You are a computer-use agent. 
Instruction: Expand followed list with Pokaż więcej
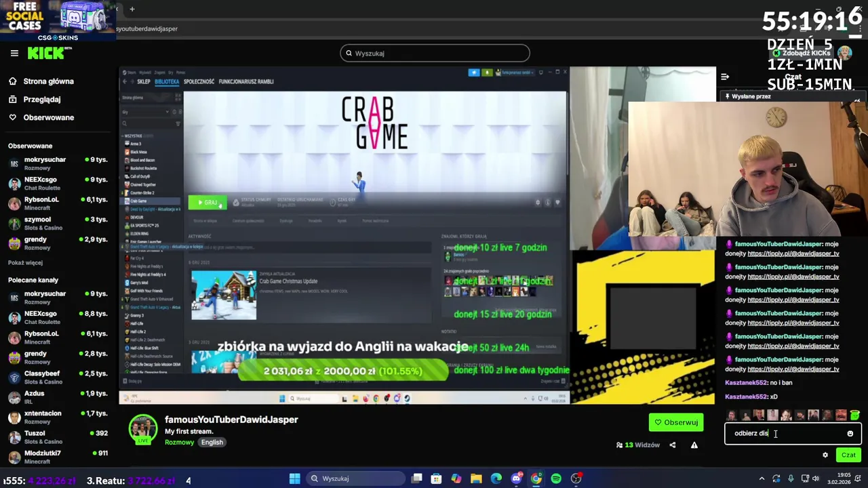pos(25,263)
